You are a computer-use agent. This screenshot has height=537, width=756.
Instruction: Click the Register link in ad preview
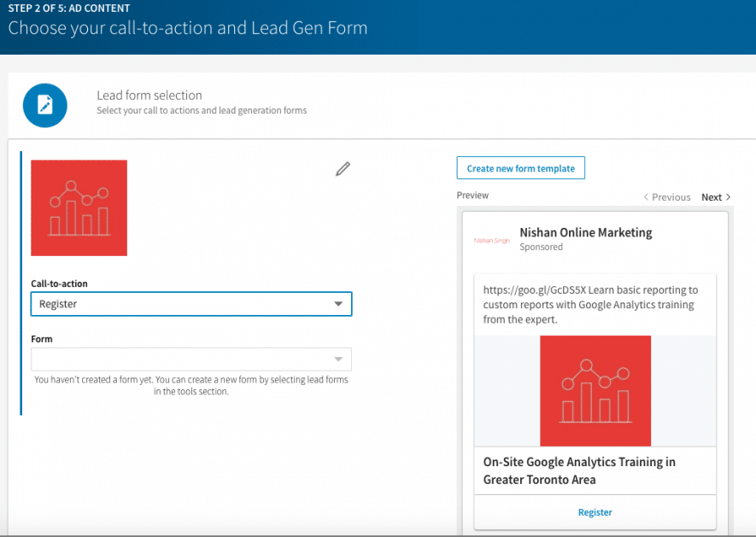click(595, 512)
